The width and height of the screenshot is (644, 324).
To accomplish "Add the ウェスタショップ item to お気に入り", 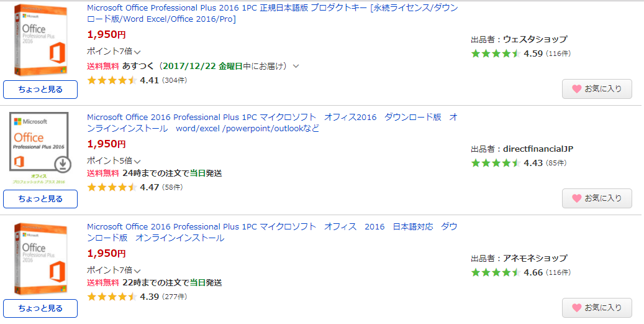I will coord(596,89).
